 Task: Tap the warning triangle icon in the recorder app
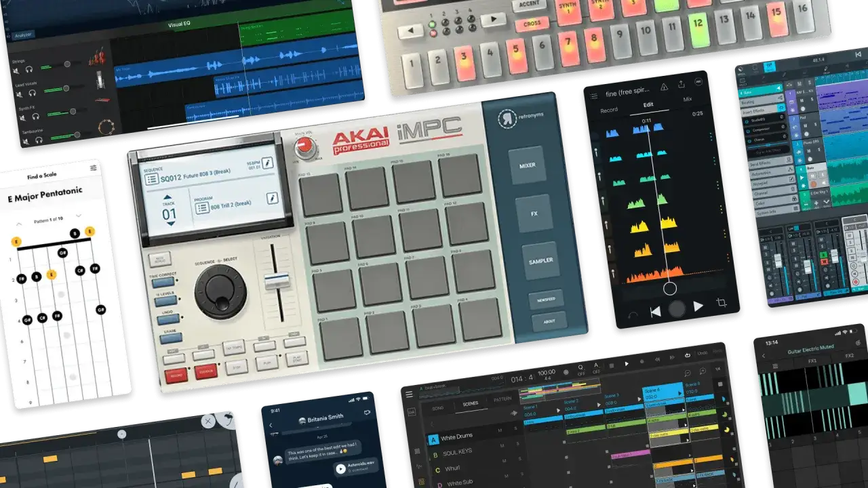664,87
